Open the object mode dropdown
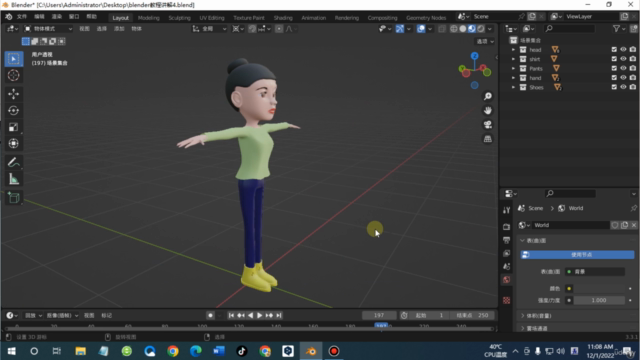Image resolution: width=640 pixels, height=360 pixels. pos(48,29)
